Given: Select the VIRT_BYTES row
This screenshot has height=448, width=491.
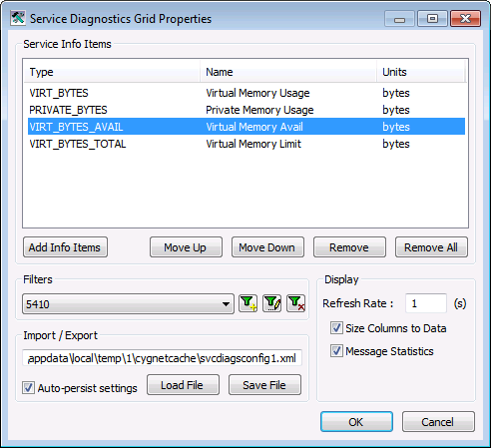Looking at the screenshot, I should coord(246,93).
